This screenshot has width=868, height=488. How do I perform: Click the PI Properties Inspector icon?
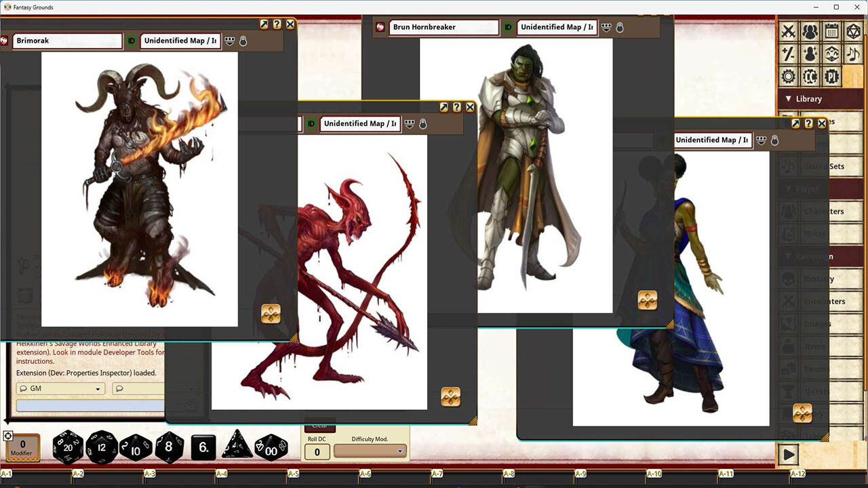click(833, 77)
